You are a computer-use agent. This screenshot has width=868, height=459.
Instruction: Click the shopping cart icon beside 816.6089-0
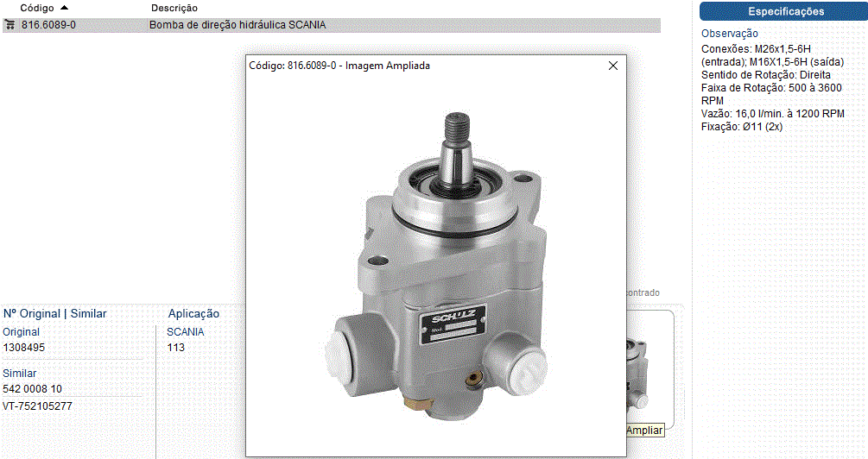point(10,25)
